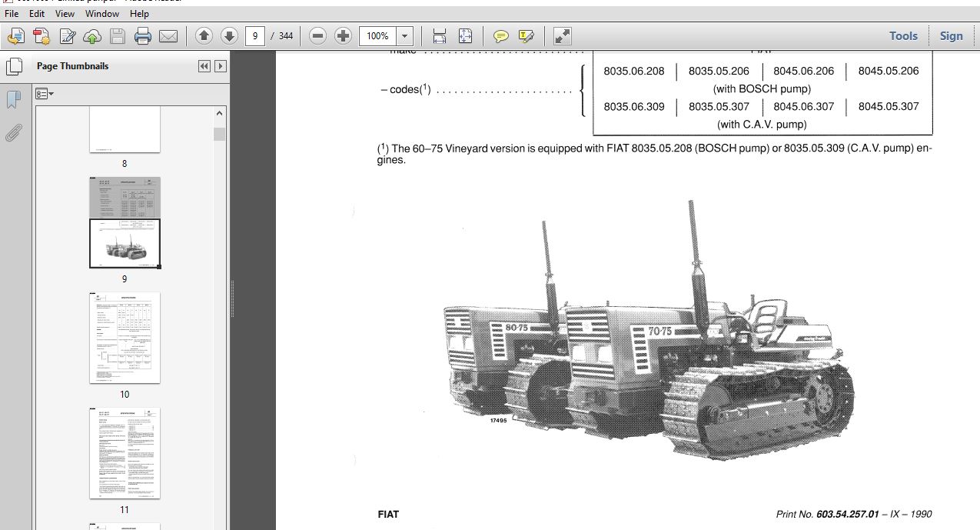Click the cloud upload toolbar icon
The width and height of the screenshot is (980, 530).
tap(92, 35)
